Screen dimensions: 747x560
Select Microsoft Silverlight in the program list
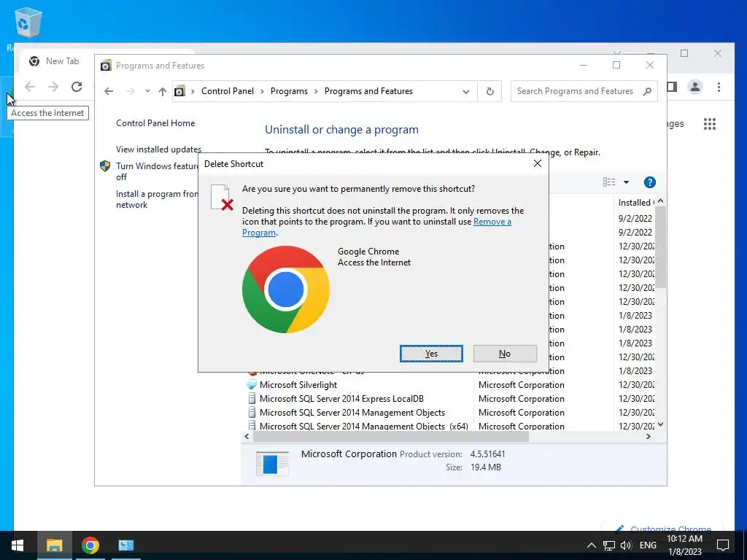[298, 385]
